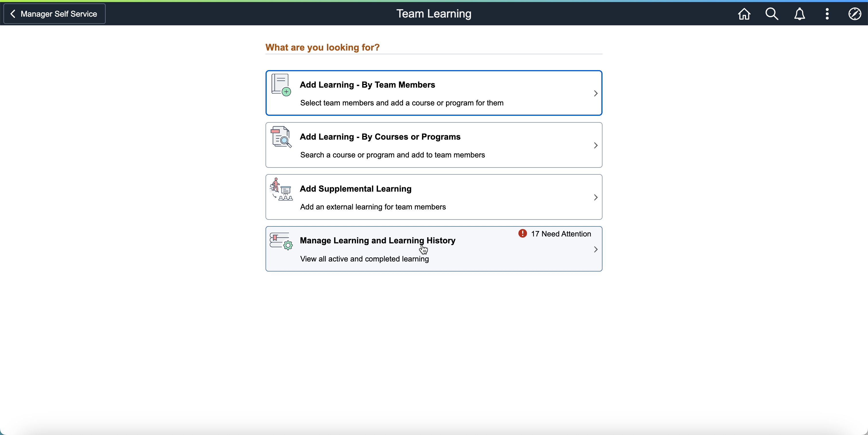Click the Courses or Programs search document icon

(281, 137)
